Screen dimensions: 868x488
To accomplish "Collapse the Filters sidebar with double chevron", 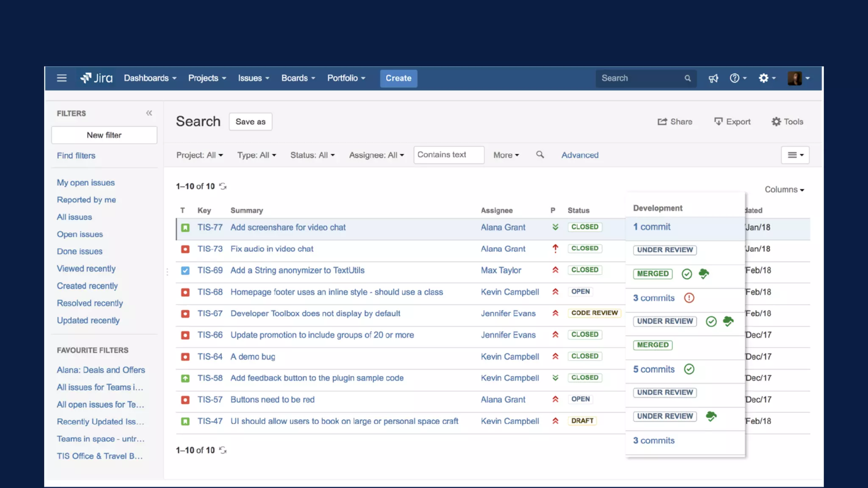I will coord(149,113).
